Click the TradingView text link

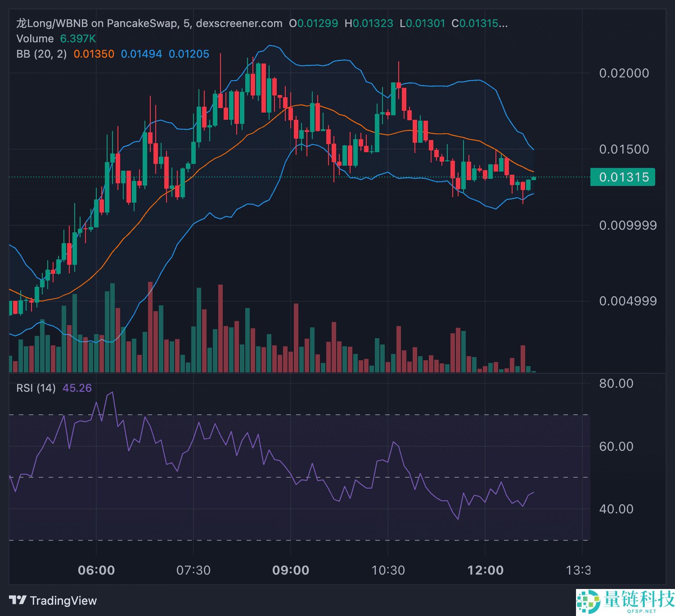tap(63, 601)
